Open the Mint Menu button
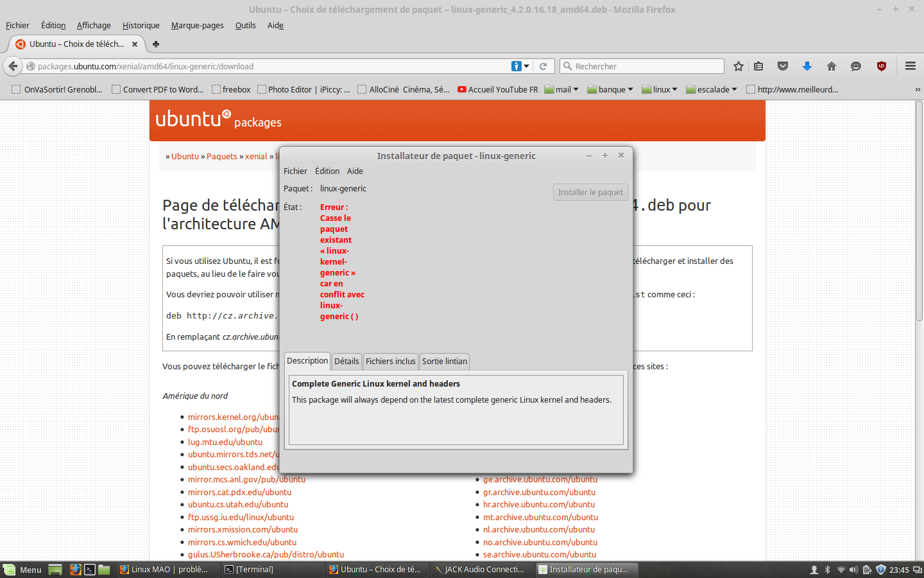 (x=22, y=570)
